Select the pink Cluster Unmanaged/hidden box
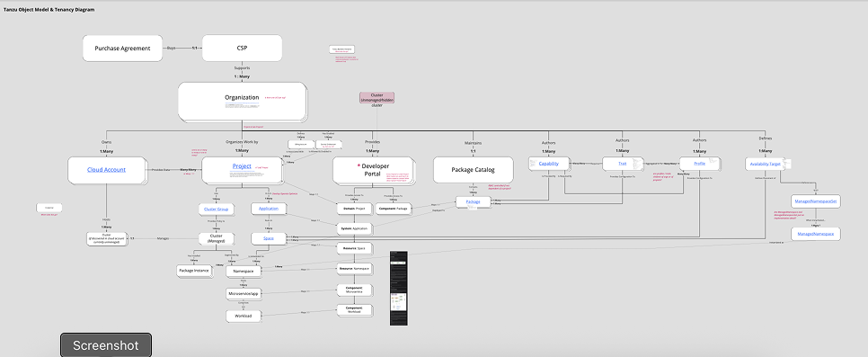 (x=377, y=97)
